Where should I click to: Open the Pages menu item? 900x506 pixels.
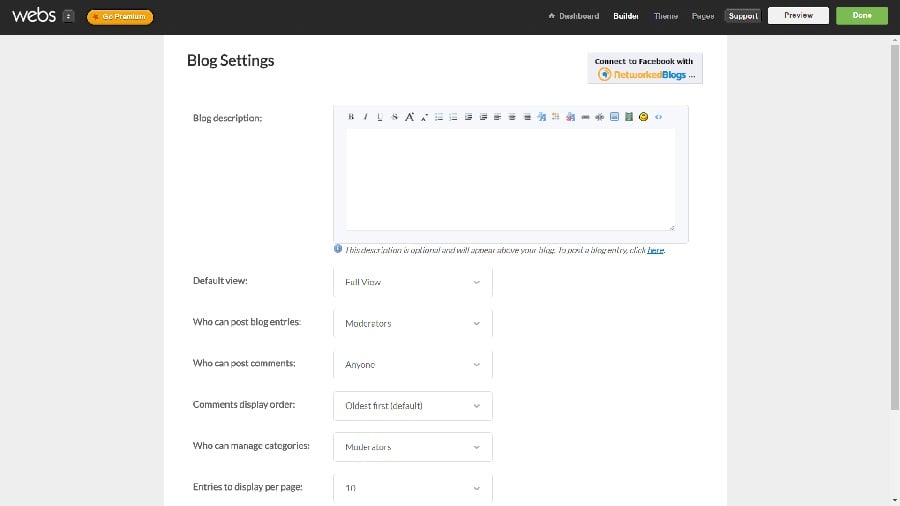[703, 16]
